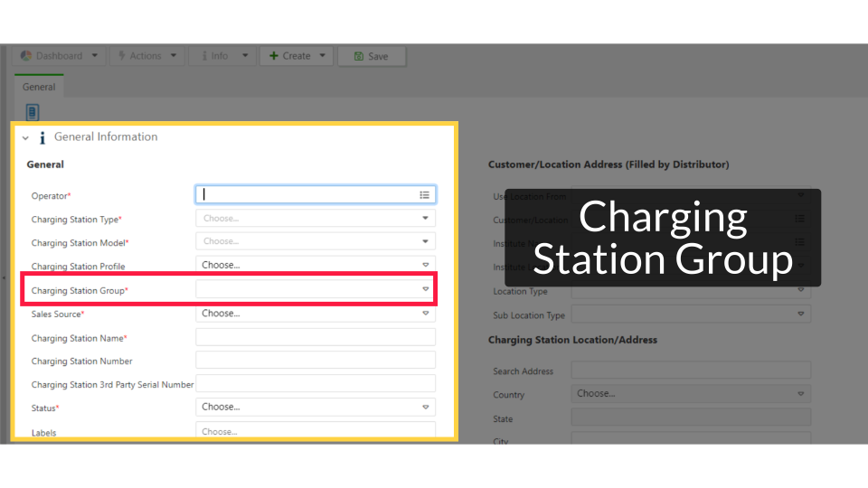Click the General Information info icon
This screenshot has width=868, height=488.
42,137
